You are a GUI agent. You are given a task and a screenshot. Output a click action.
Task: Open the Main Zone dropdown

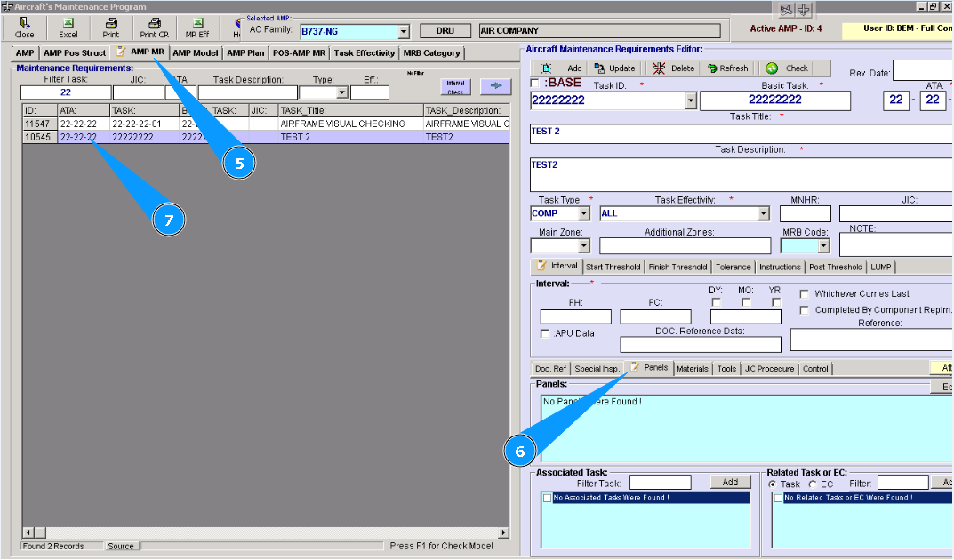[x=584, y=245]
